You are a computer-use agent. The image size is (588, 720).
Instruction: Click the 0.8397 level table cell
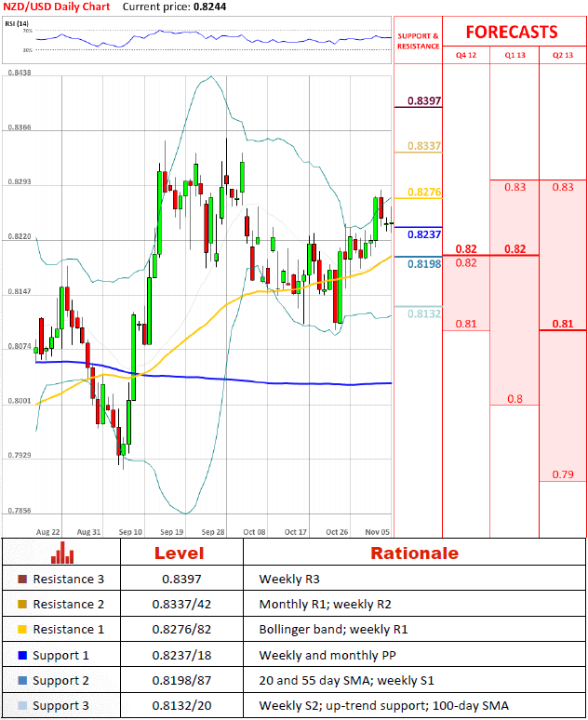[x=181, y=579]
